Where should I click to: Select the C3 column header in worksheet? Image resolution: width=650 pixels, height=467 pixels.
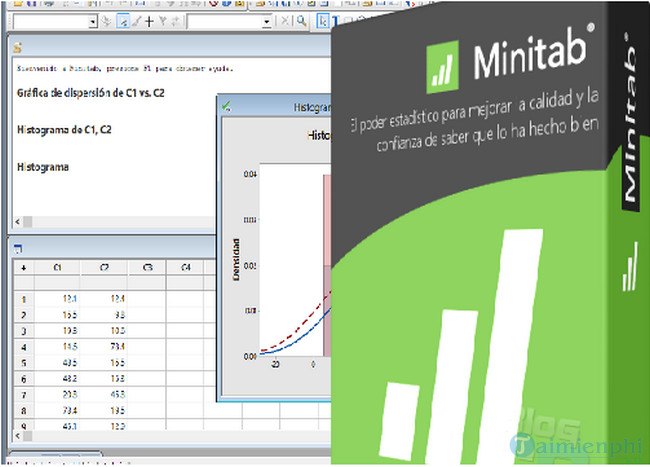point(147,267)
